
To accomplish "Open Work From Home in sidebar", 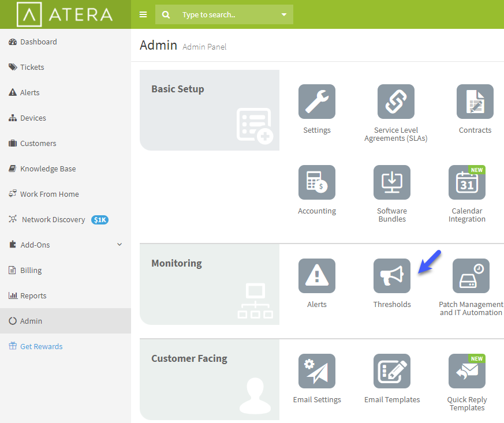I will coord(65,194).
